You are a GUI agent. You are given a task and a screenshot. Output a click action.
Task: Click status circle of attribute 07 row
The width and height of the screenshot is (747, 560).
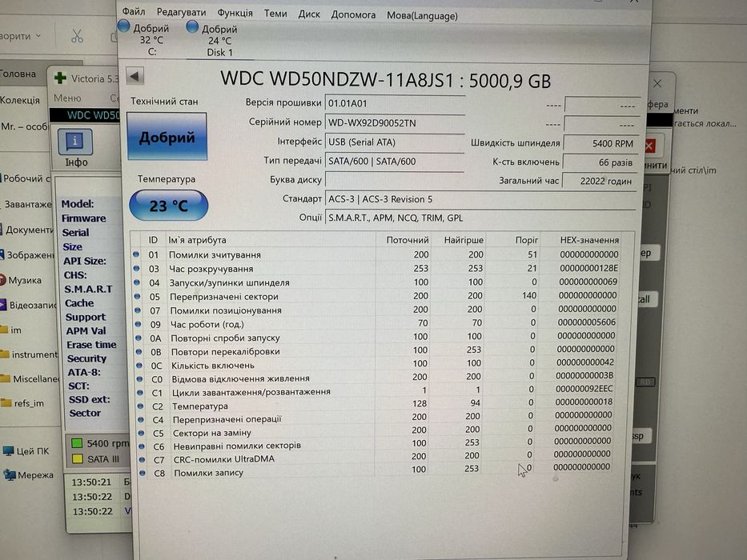(x=139, y=310)
